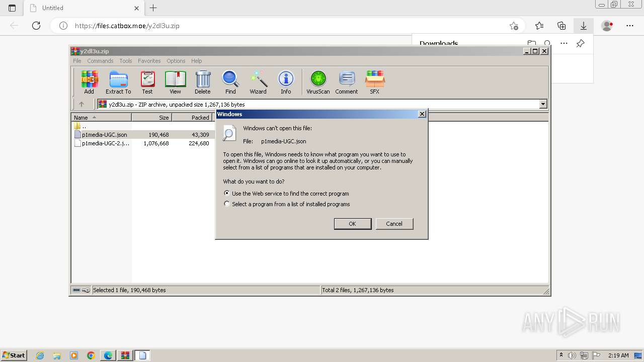Viewport: 644px width, 362px height.
Task: Open the Find magnifier tool
Action: [230, 82]
